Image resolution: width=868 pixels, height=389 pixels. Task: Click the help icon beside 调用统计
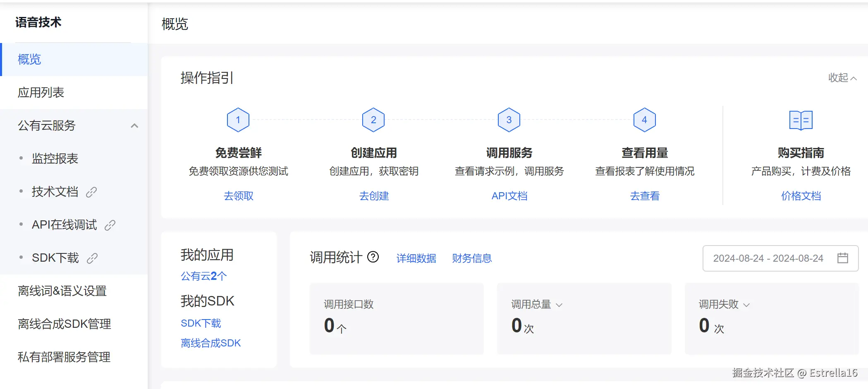tap(373, 257)
